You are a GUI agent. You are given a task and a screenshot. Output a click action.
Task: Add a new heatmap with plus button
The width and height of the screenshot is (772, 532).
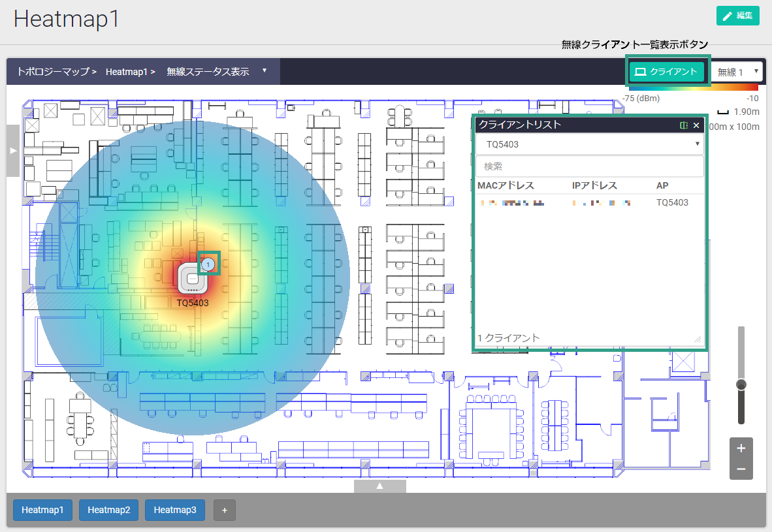click(224, 510)
